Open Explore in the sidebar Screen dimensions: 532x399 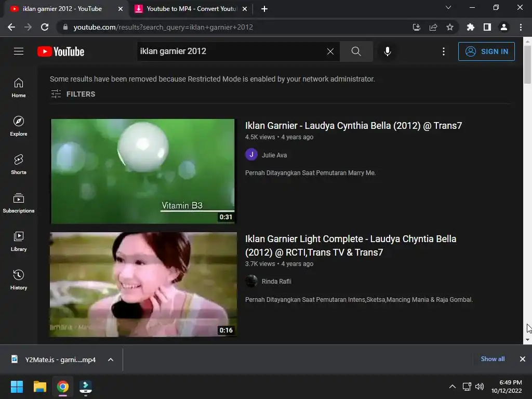(19, 126)
